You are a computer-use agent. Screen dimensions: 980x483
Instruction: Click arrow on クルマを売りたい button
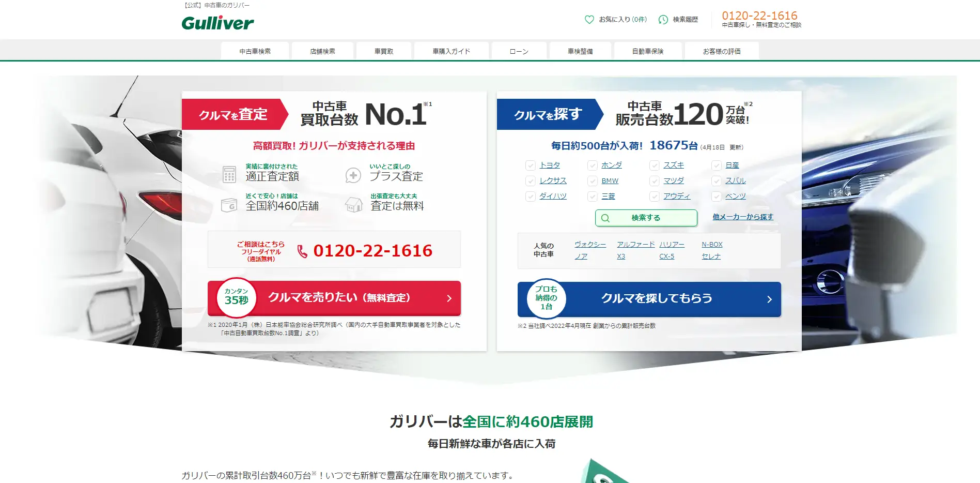click(449, 298)
